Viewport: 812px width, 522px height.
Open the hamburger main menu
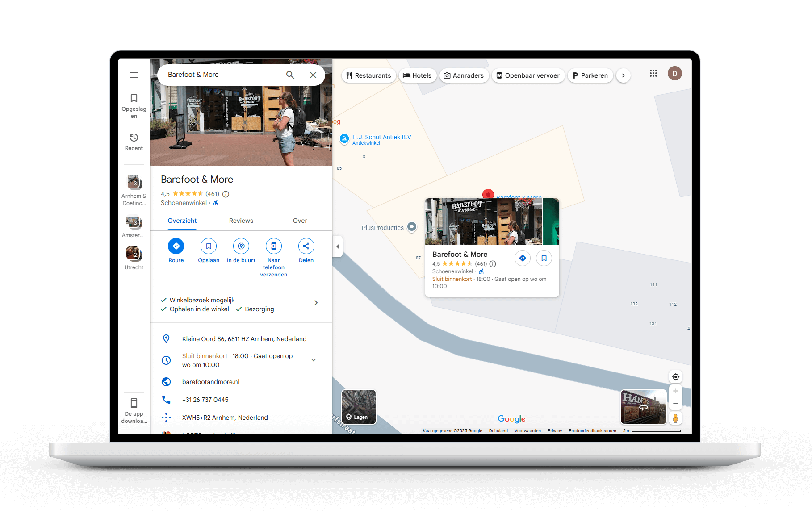point(134,75)
